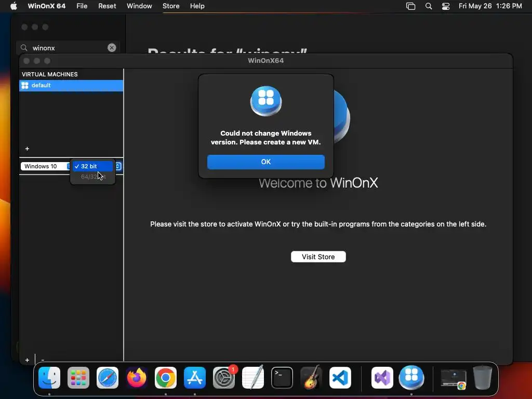Open System Settings in the Dock
532x399 pixels.
(224, 378)
